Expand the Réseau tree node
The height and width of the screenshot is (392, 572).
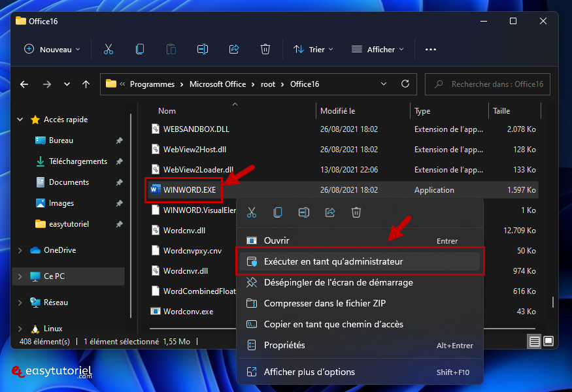pyautogui.click(x=20, y=302)
